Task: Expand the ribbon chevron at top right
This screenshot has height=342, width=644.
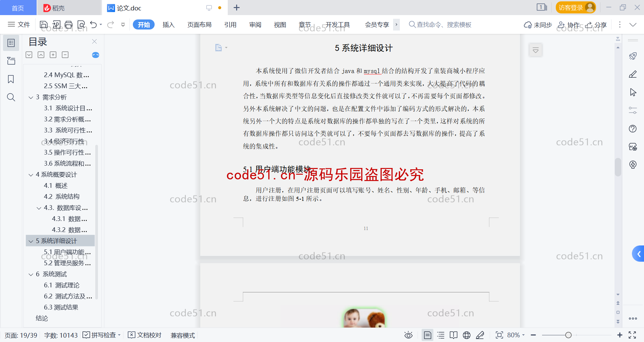Action: tap(633, 25)
